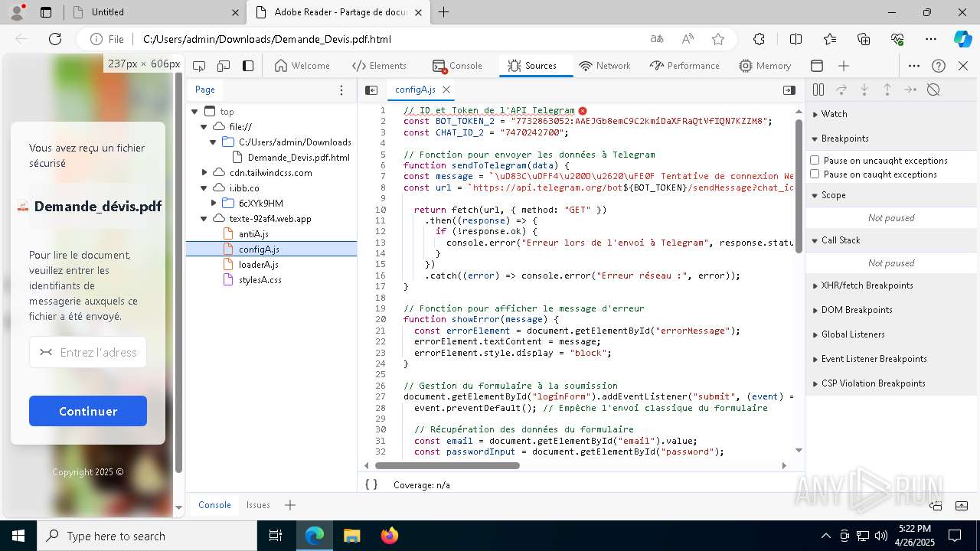Add drawer tool with plus icon

coord(290,505)
